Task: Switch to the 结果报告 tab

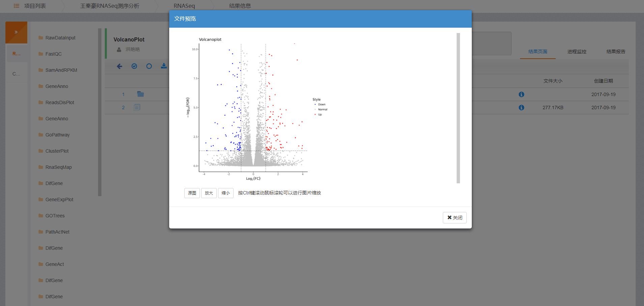Action: (x=616, y=52)
